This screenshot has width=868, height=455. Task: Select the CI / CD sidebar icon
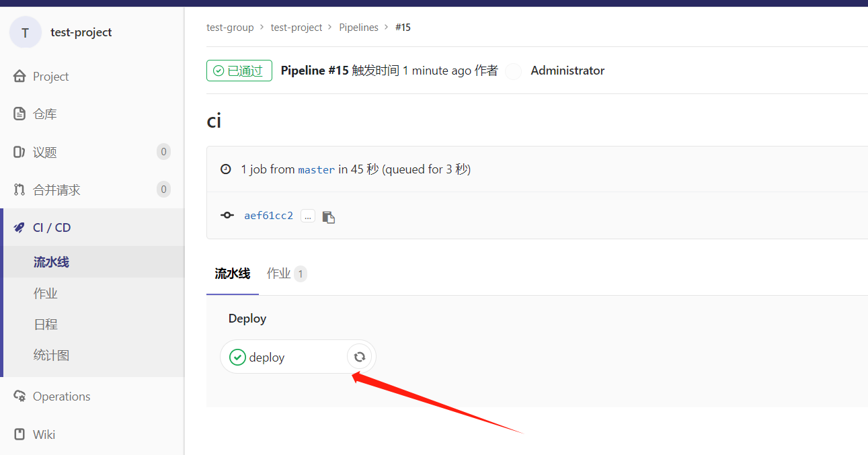[x=19, y=227]
